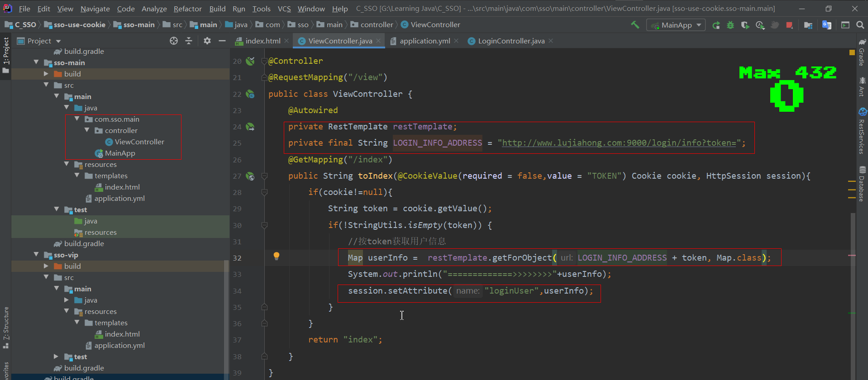Collapse the templates folder under sso-vip resources
This screenshot has height=380, width=868.
click(77, 323)
